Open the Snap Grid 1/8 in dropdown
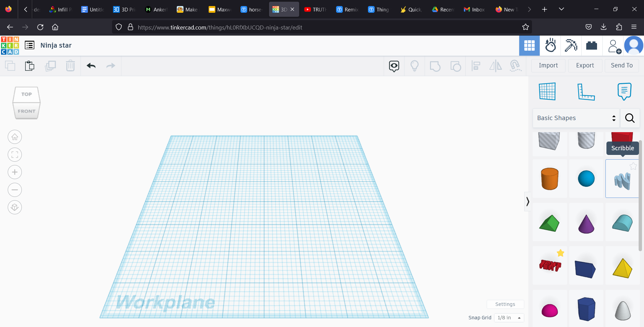Viewport: 644px width, 327px height. pos(509,318)
